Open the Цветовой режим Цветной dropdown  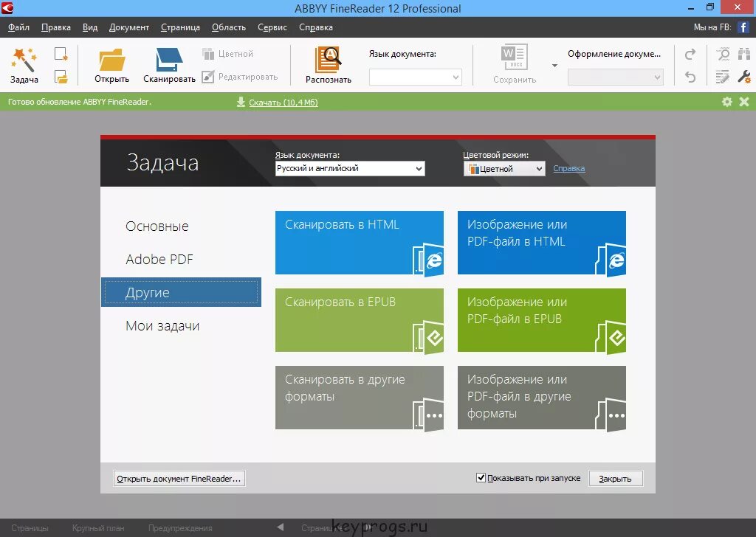pos(504,169)
